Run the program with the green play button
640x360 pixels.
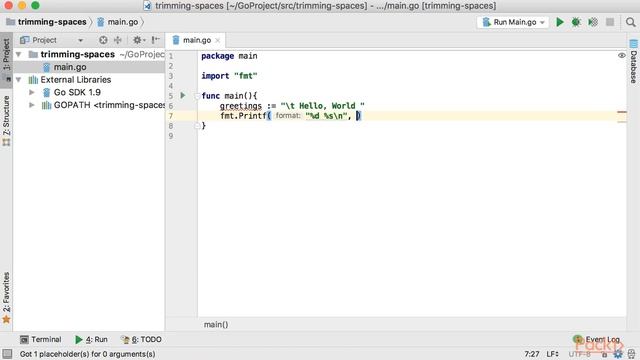click(x=560, y=22)
